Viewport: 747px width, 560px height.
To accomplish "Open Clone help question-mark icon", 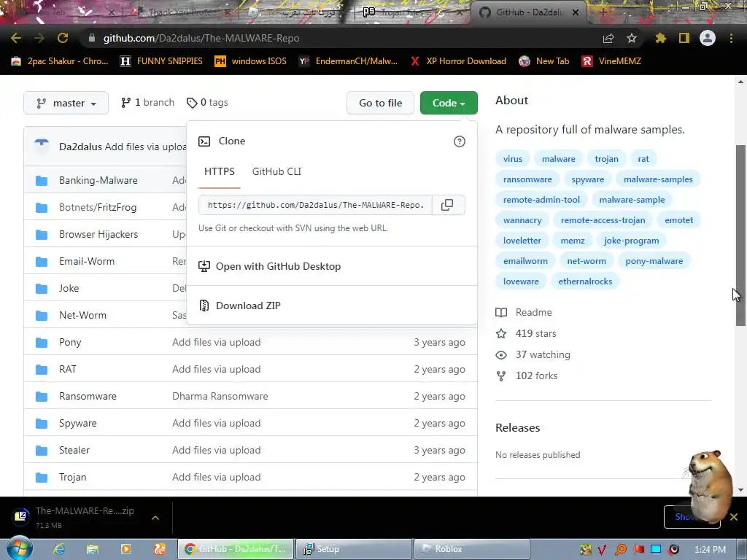I will pos(460,141).
